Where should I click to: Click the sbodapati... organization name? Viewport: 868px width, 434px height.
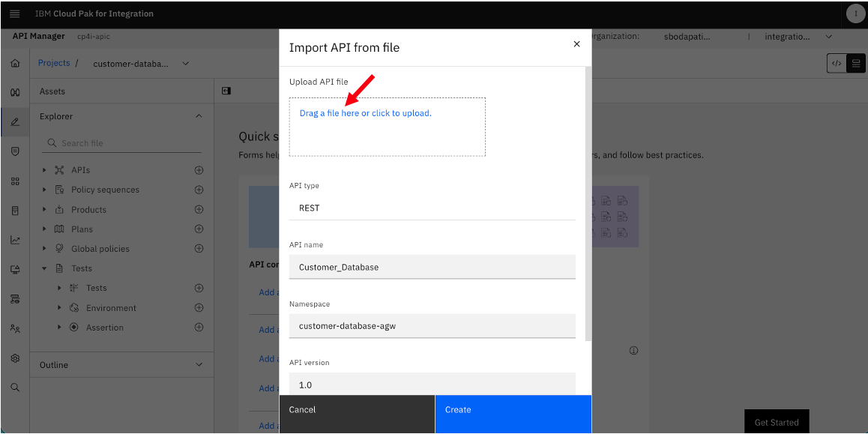[687, 37]
